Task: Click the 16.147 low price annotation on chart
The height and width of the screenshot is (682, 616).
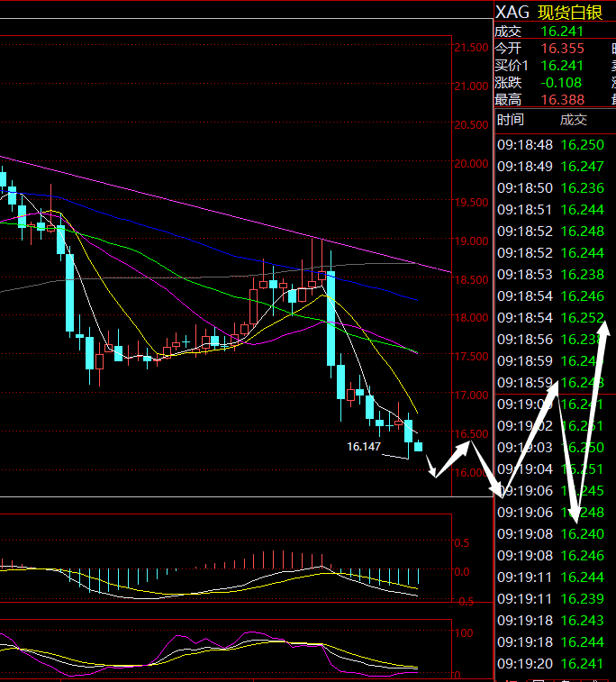Action: (x=364, y=446)
